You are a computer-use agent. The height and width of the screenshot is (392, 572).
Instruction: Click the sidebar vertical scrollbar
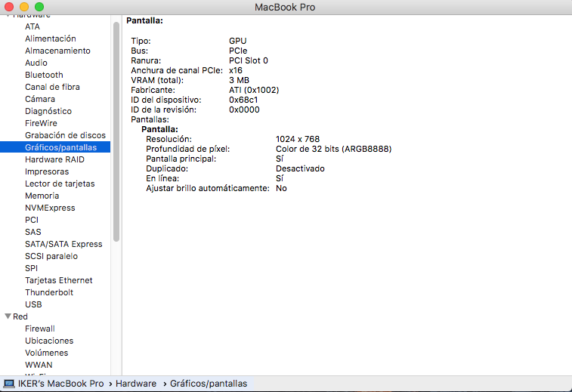(116, 131)
